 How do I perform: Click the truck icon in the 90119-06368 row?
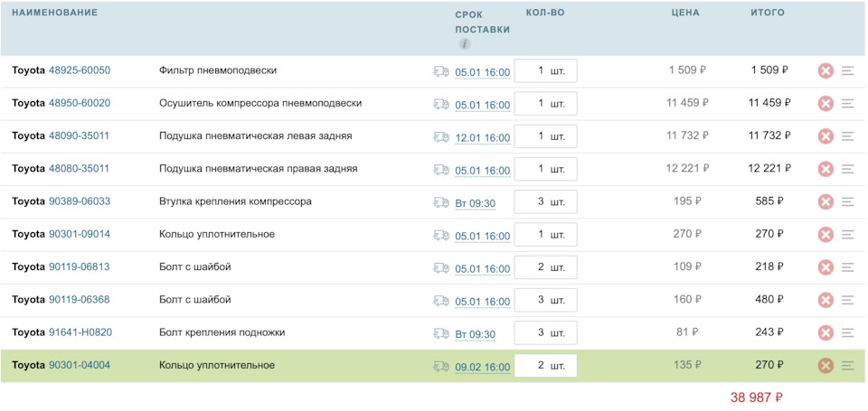[x=441, y=301]
